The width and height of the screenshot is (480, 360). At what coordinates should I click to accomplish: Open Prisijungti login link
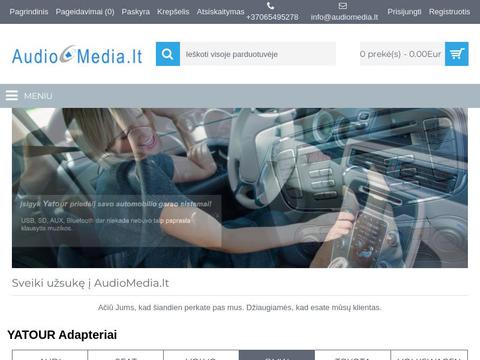coord(404,12)
